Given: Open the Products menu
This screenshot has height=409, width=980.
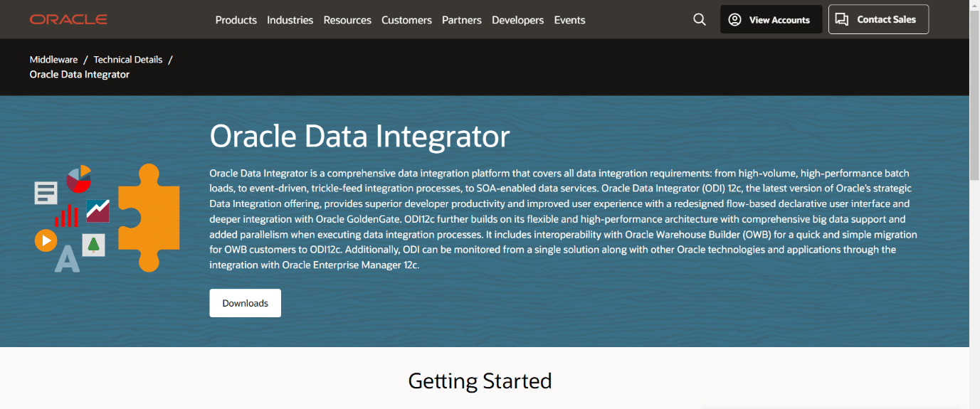Looking at the screenshot, I should pyautogui.click(x=236, y=20).
